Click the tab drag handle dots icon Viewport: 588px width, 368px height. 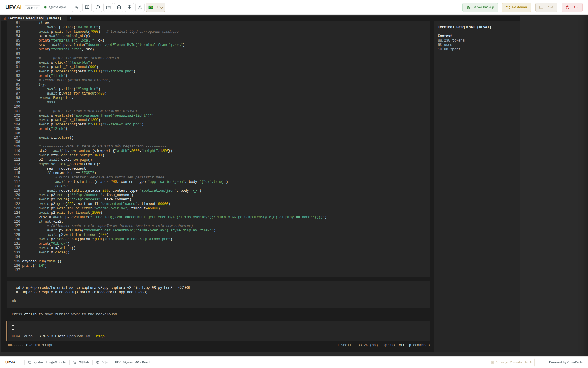tap(5, 18)
